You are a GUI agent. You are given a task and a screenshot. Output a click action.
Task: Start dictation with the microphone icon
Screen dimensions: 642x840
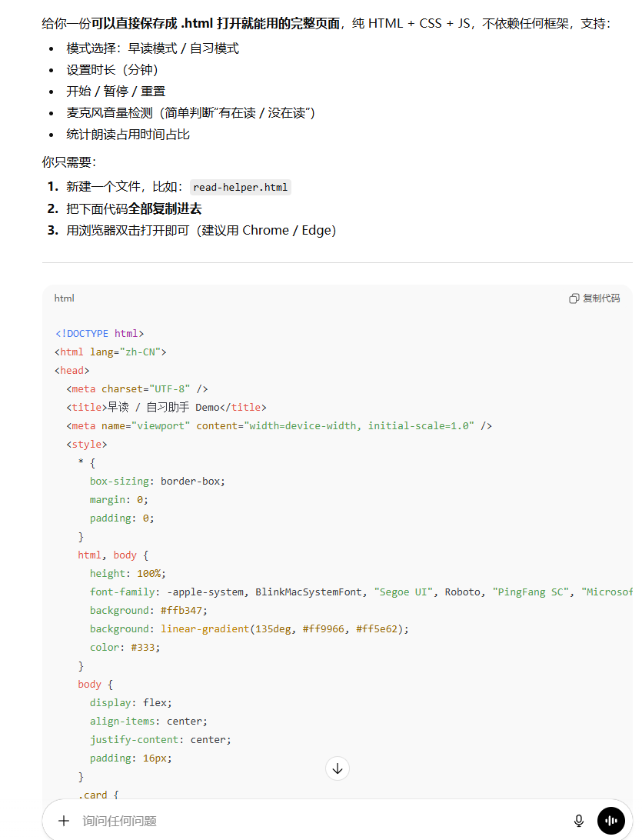pos(579,821)
